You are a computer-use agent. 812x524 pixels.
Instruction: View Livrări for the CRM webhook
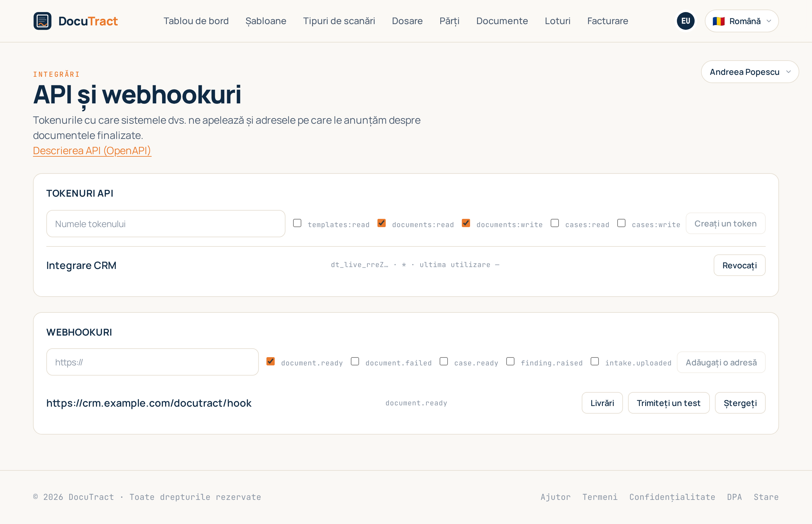pos(602,403)
